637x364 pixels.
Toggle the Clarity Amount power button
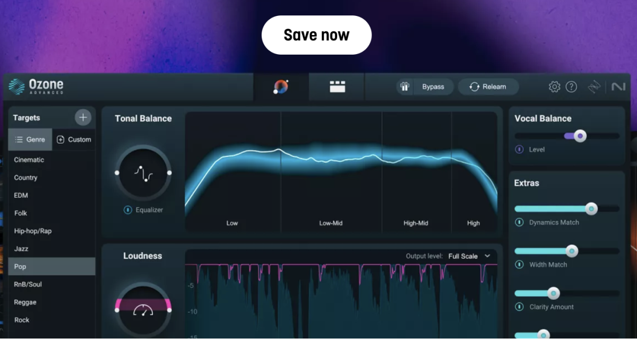click(x=519, y=307)
